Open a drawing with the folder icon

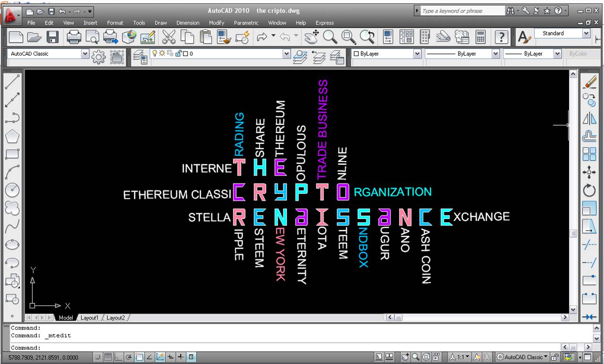tap(34, 37)
